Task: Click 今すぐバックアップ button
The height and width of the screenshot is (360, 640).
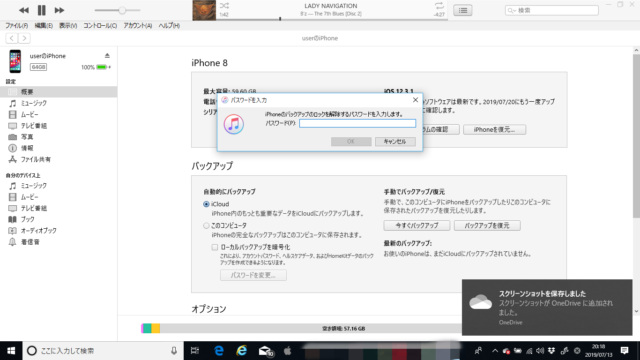Action: (x=417, y=225)
